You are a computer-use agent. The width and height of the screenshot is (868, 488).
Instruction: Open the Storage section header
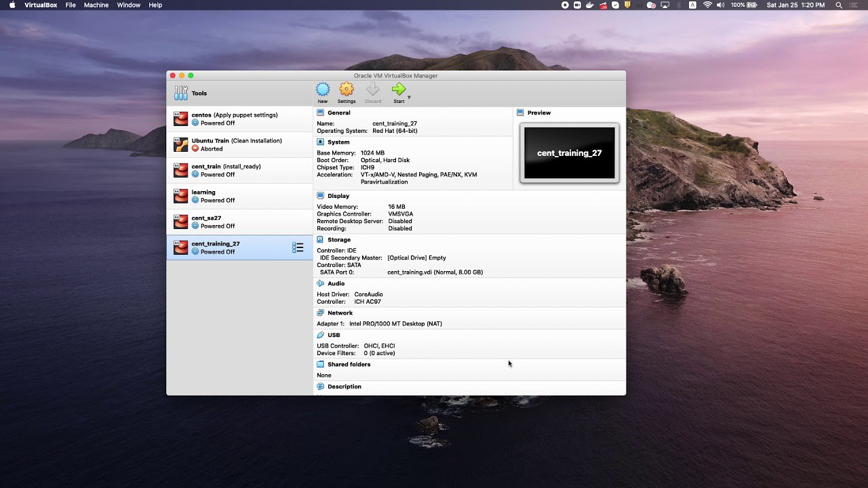pos(339,239)
